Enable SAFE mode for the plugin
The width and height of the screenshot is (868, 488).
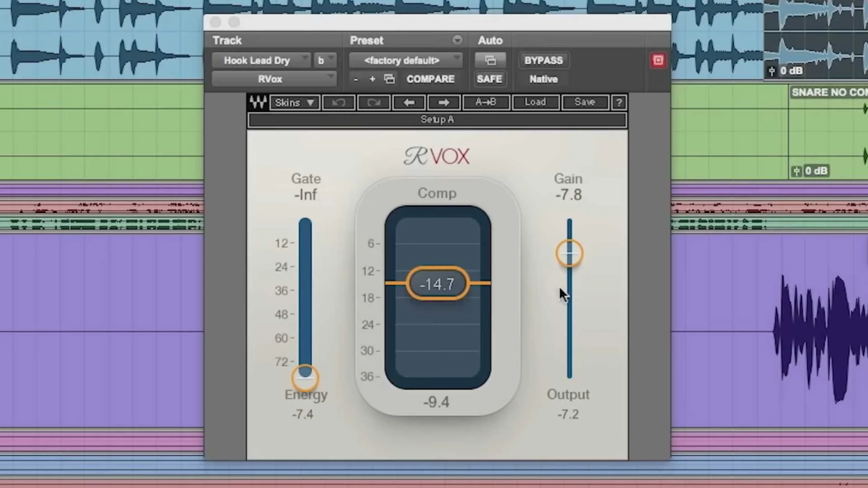coord(489,79)
